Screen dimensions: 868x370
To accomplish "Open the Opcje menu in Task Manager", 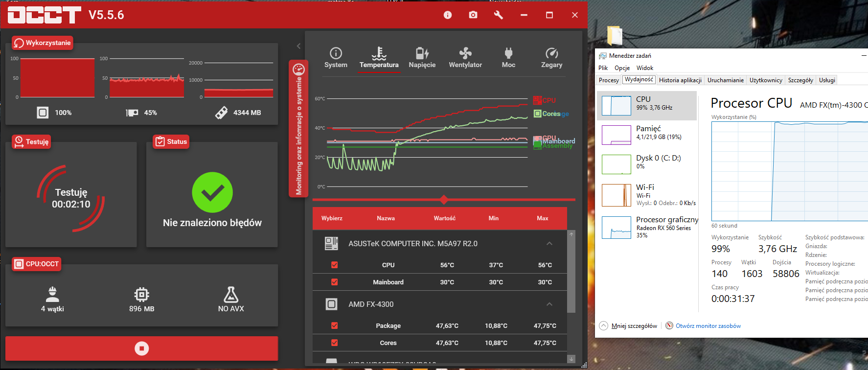I will pyautogui.click(x=622, y=68).
